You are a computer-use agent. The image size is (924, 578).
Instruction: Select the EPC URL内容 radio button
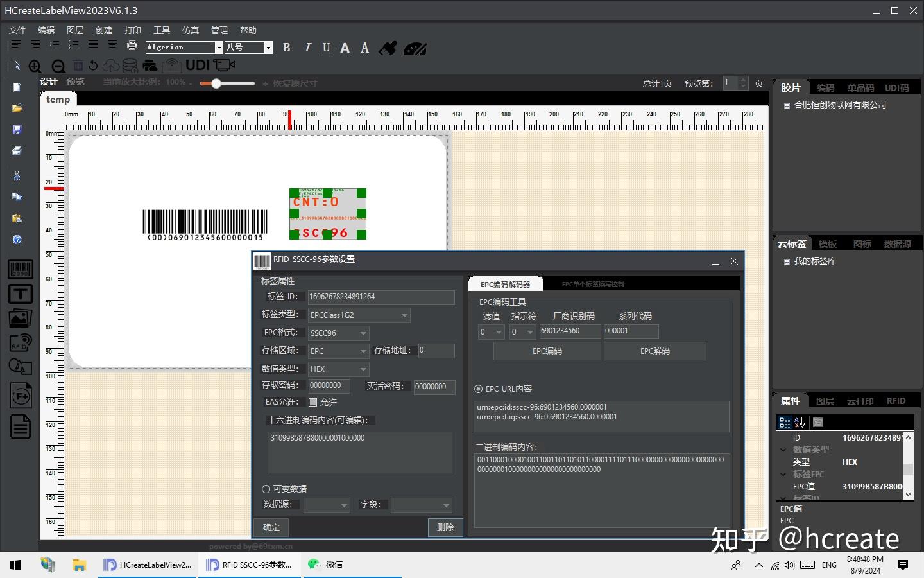(x=478, y=389)
